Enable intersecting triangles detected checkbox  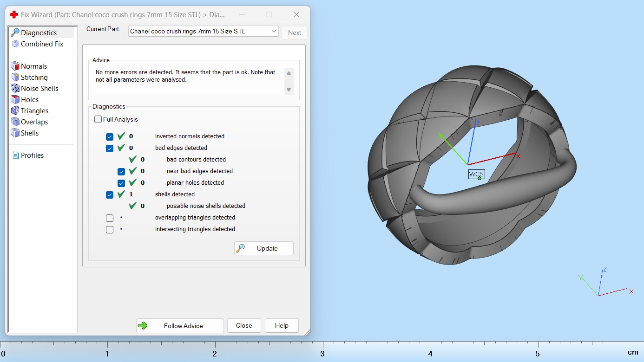pos(110,230)
